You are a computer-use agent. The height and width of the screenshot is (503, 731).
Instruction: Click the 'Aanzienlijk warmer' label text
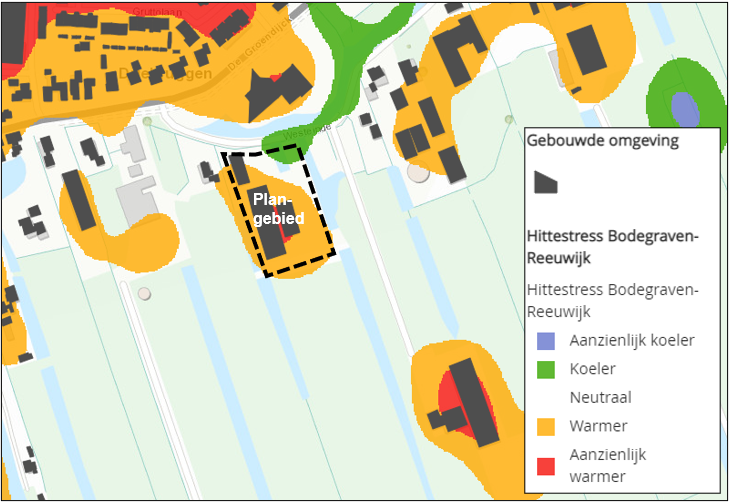pos(607,465)
